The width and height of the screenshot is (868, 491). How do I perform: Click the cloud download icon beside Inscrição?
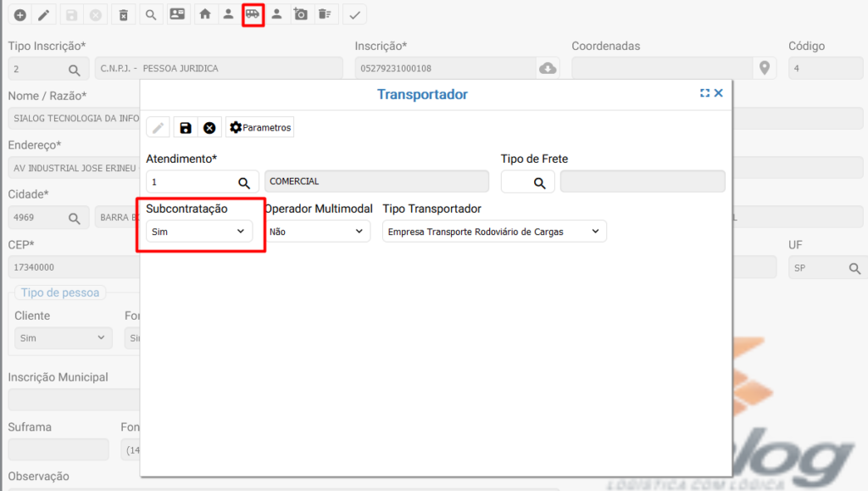pos(548,69)
